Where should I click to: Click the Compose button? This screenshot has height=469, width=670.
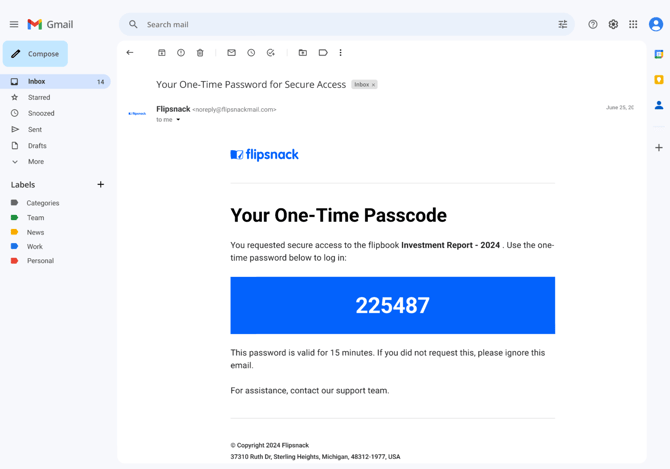[35, 54]
